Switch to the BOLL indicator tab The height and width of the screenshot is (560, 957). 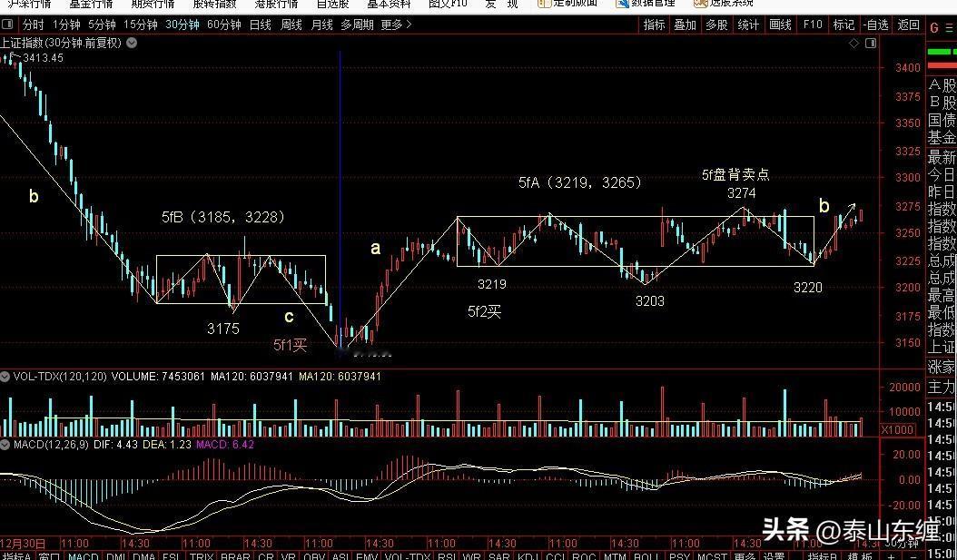[646, 555]
